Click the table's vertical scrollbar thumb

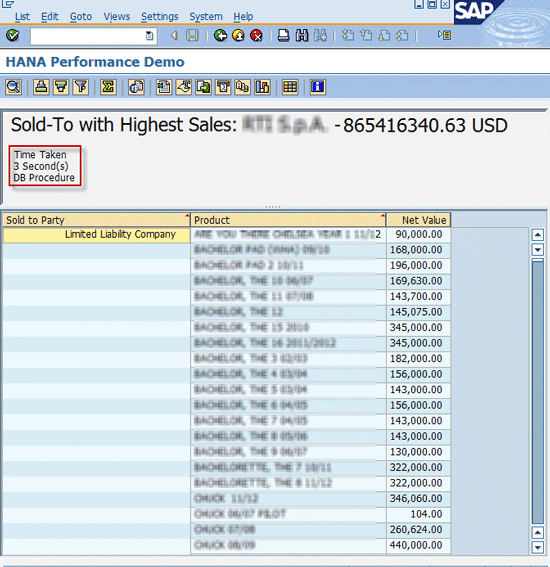[538, 391]
